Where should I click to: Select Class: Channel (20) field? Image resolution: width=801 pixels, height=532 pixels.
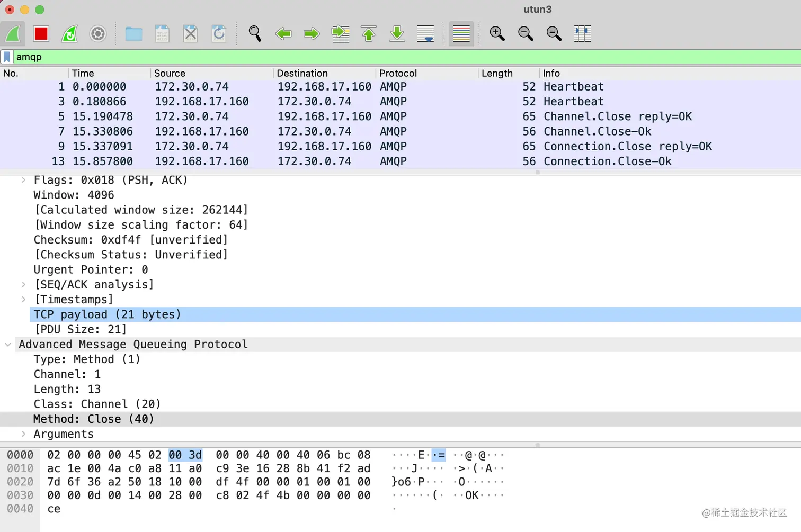pos(97,404)
